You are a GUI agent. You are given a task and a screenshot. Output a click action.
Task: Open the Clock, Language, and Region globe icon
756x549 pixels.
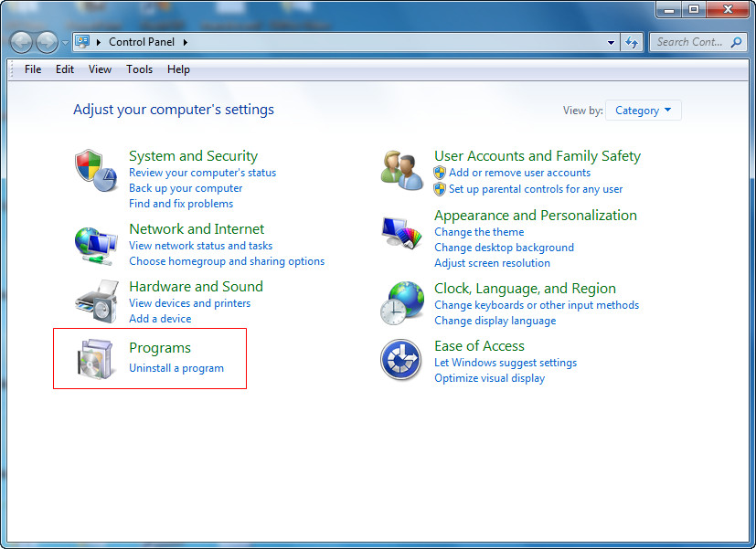(x=402, y=303)
